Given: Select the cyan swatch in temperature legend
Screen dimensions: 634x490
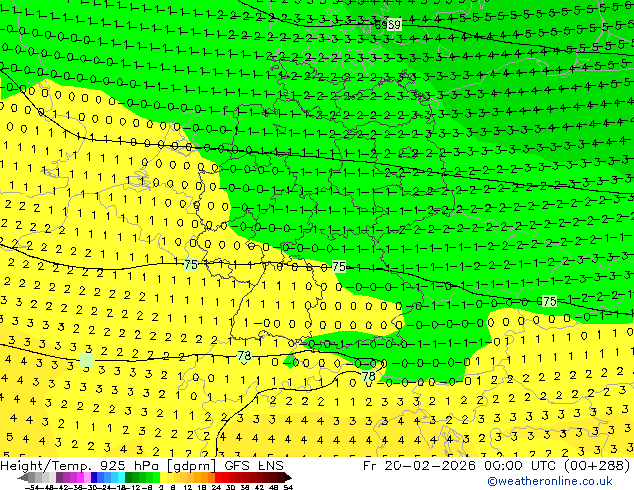Looking at the screenshot, I should pyautogui.click(x=121, y=478).
